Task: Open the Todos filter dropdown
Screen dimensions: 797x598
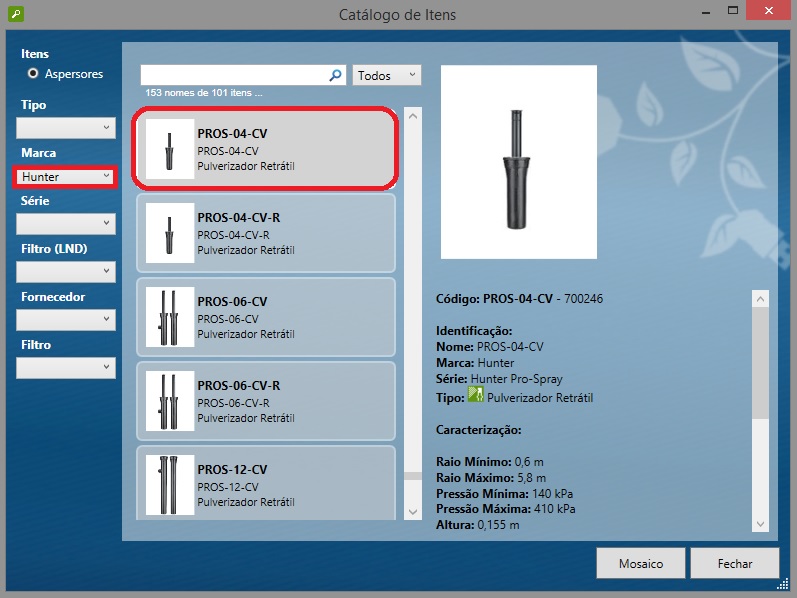Action: pyautogui.click(x=387, y=75)
